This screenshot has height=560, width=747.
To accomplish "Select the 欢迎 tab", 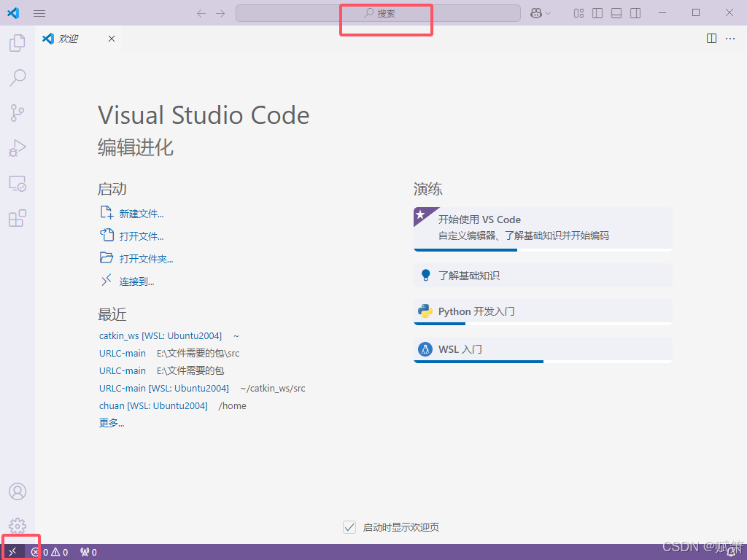I will click(x=79, y=39).
